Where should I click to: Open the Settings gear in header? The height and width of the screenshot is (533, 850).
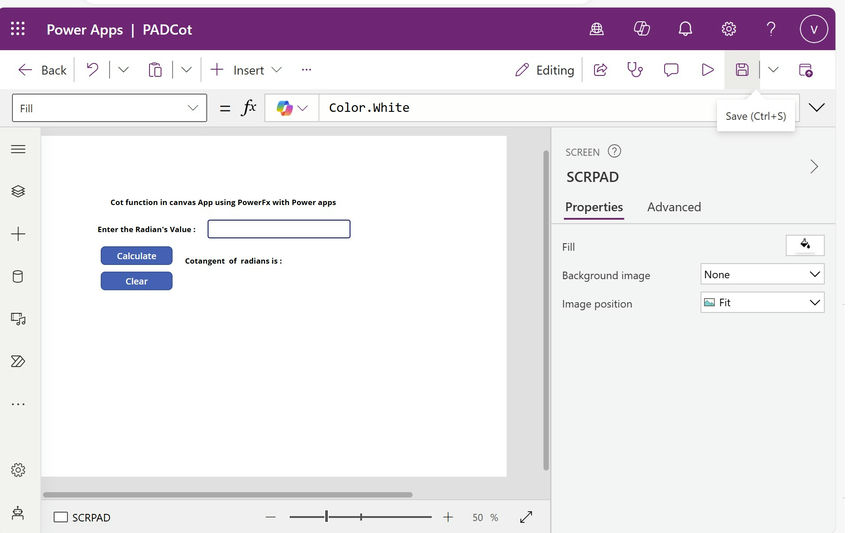(729, 29)
